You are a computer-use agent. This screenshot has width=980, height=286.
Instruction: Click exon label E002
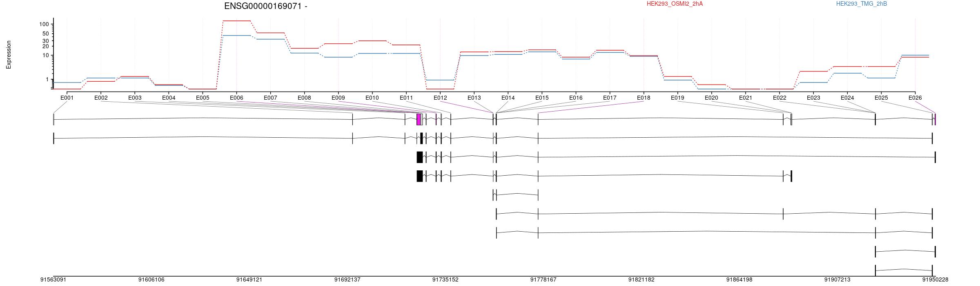tap(101, 98)
